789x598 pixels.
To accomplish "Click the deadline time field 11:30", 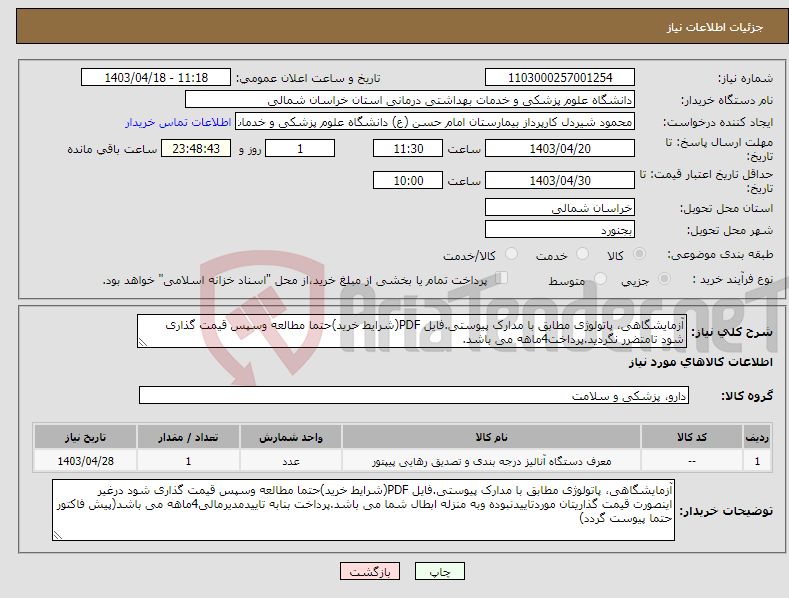I will [x=408, y=148].
